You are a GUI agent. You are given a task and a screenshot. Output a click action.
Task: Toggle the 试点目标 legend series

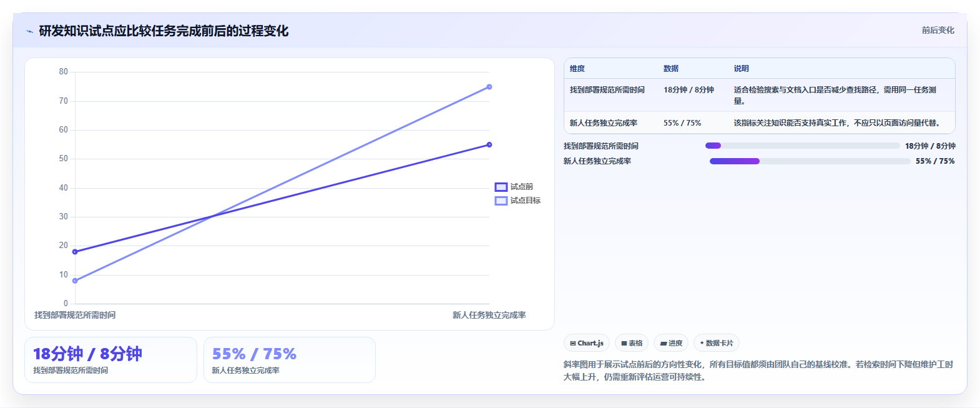[517, 201]
